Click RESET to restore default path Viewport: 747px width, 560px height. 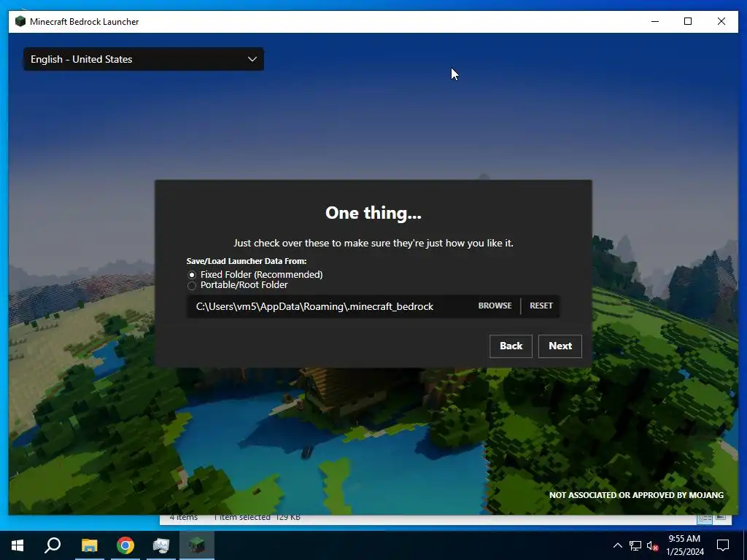click(x=541, y=306)
